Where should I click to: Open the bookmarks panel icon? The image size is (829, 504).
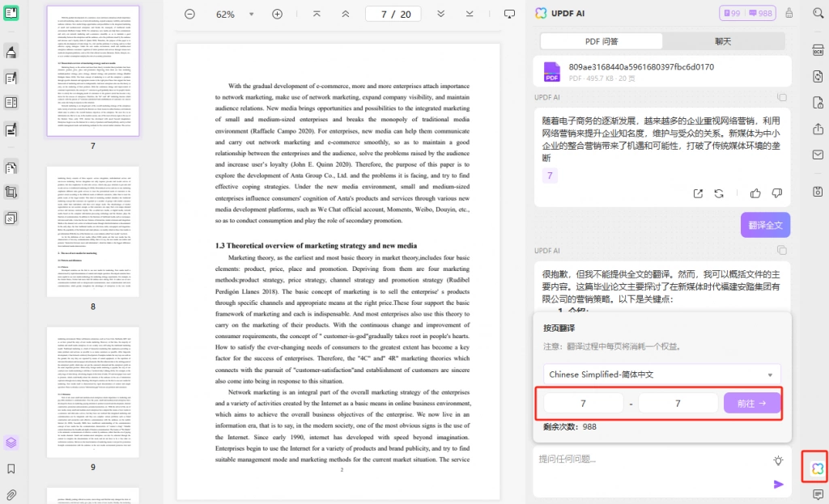click(11, 468)
